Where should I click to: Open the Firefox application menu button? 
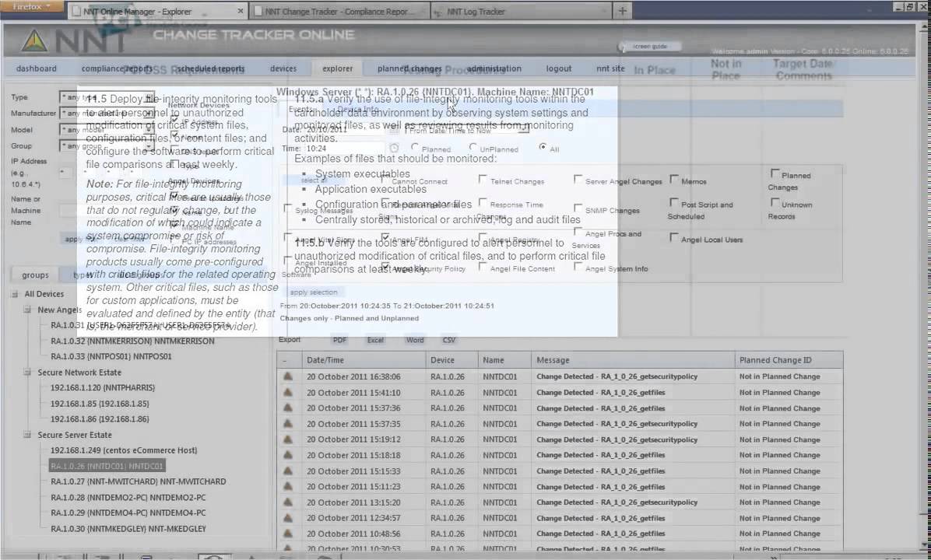tap(31, 6)
